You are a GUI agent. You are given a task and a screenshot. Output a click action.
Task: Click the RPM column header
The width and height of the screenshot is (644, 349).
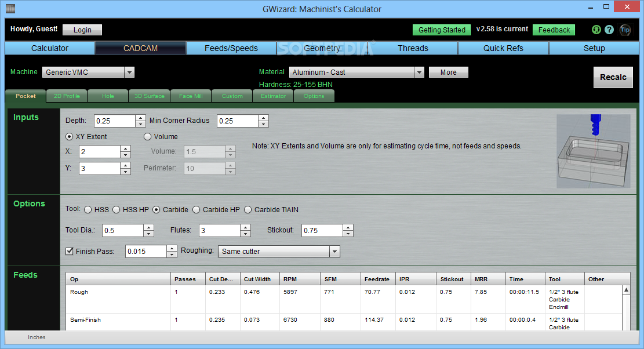coord(300,279)
